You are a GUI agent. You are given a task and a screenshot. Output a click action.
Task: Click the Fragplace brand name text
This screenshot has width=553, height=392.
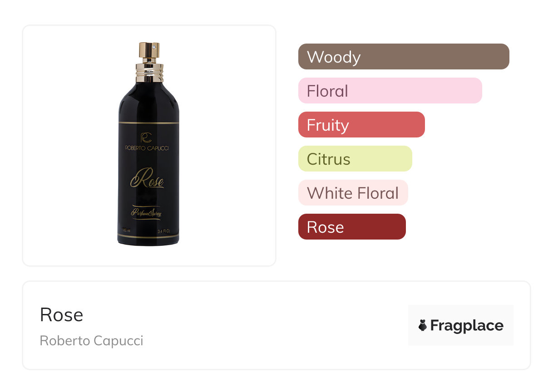(x=466, y=326)
